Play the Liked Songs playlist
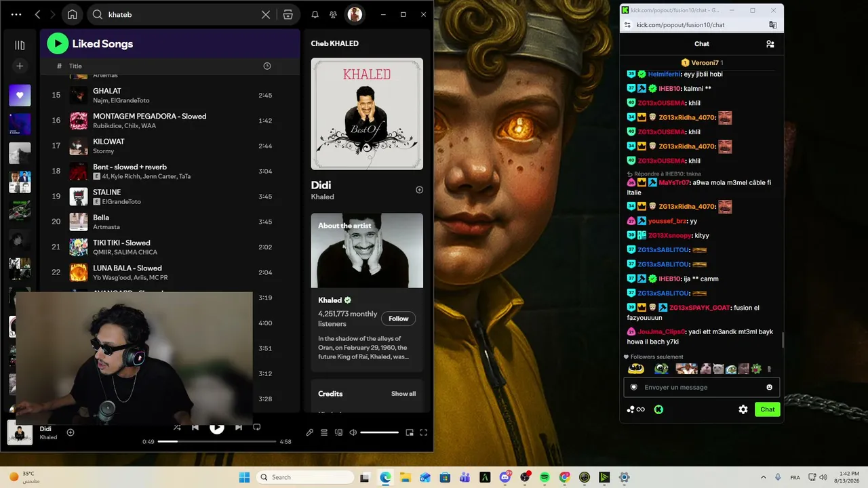This screenshot has width=868, height=488. (58, 43)
